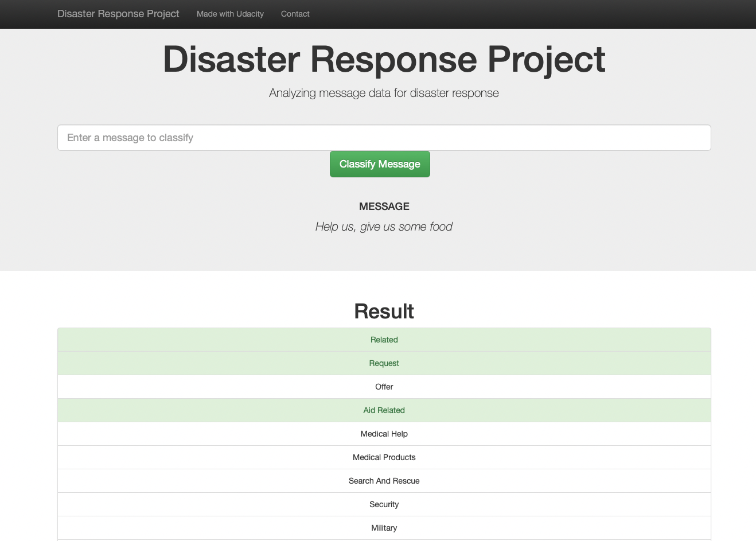Select the Aid Related result row
The height and width of the screenshot is (541, 756).
(384, 410)
